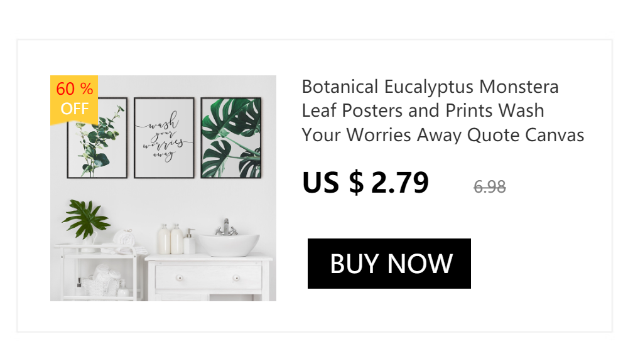
Task: Click the eucalyptus framed print in image
Action: (x=97, y=137)
